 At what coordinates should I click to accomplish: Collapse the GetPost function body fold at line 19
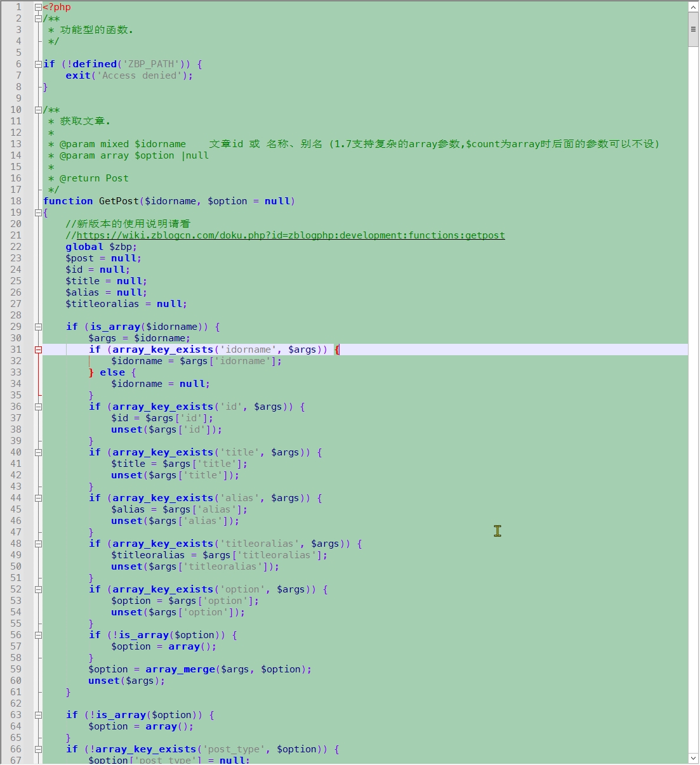point(38,213)
